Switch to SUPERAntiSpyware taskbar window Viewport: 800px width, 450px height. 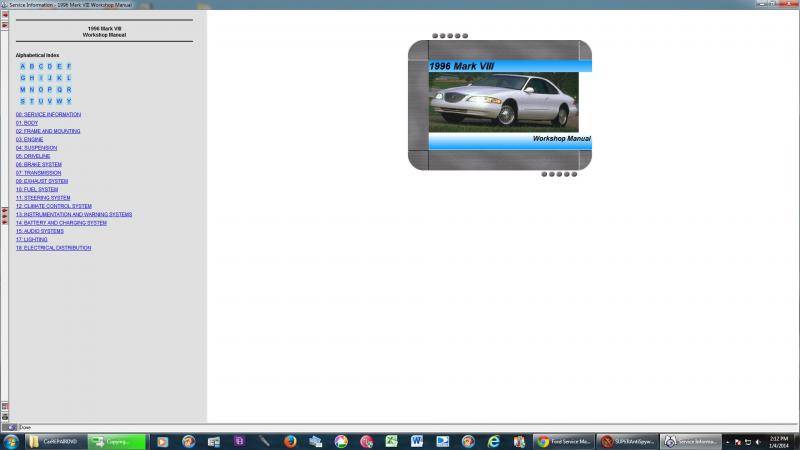[x=626, y=441]
